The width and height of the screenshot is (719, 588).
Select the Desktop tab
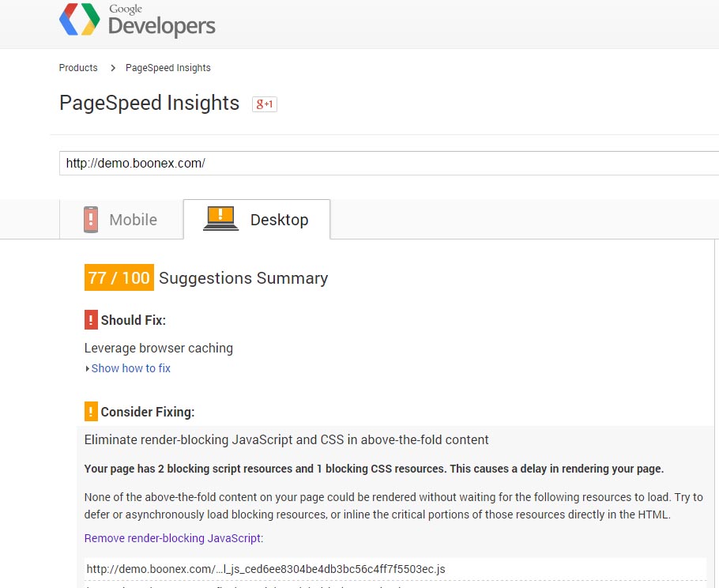point(257,220)
